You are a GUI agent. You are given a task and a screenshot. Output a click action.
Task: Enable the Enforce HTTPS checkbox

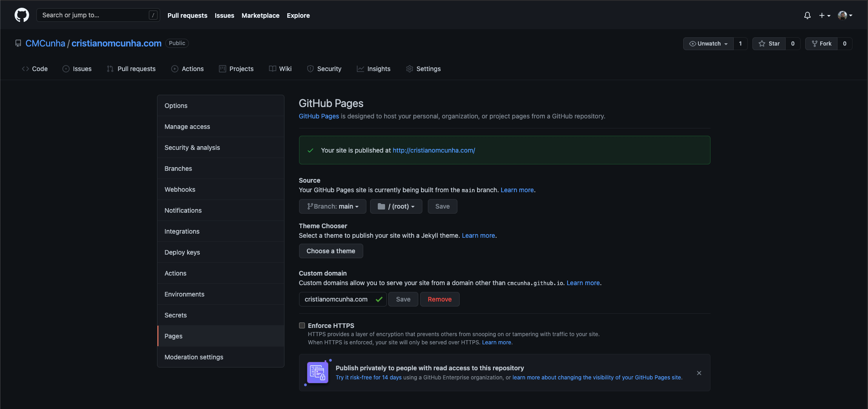click(x=302, y=325)
